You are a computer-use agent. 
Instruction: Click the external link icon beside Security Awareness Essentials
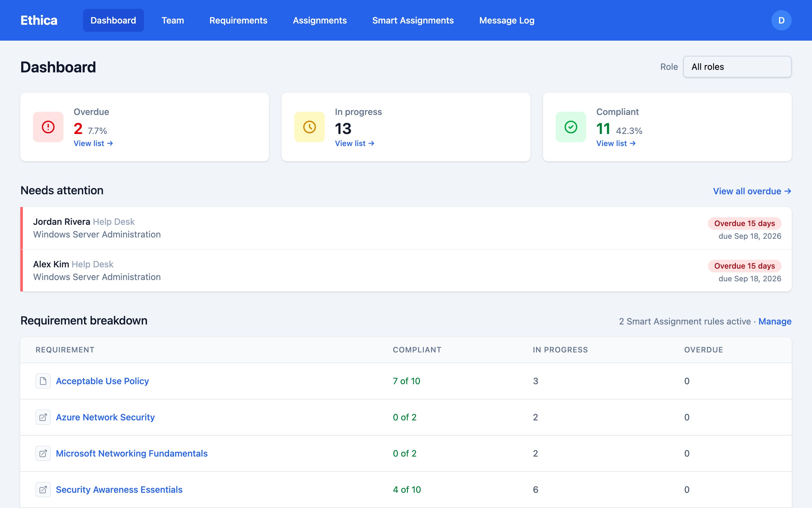point(43,490)
